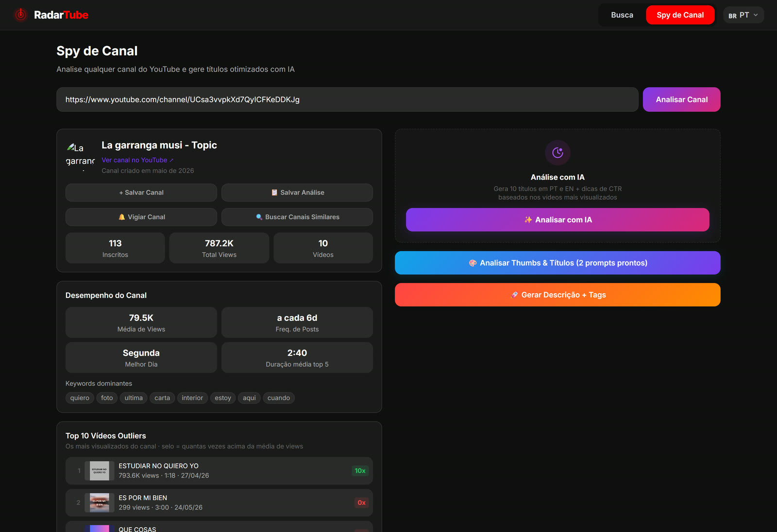This screenshot has height=532, width=777.
Task: Open the ESTUDIAR NO QUIERO YO video thumbnail
Action: click(x=100, y=471)
